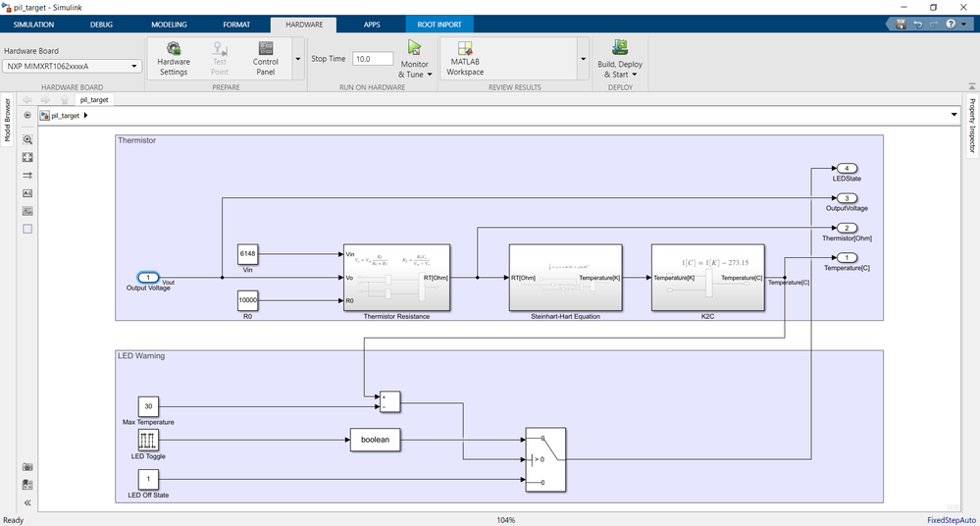Select the Thermistor Resistance subsystem
This screenshot has width=980, height=526.
(397, 277)
